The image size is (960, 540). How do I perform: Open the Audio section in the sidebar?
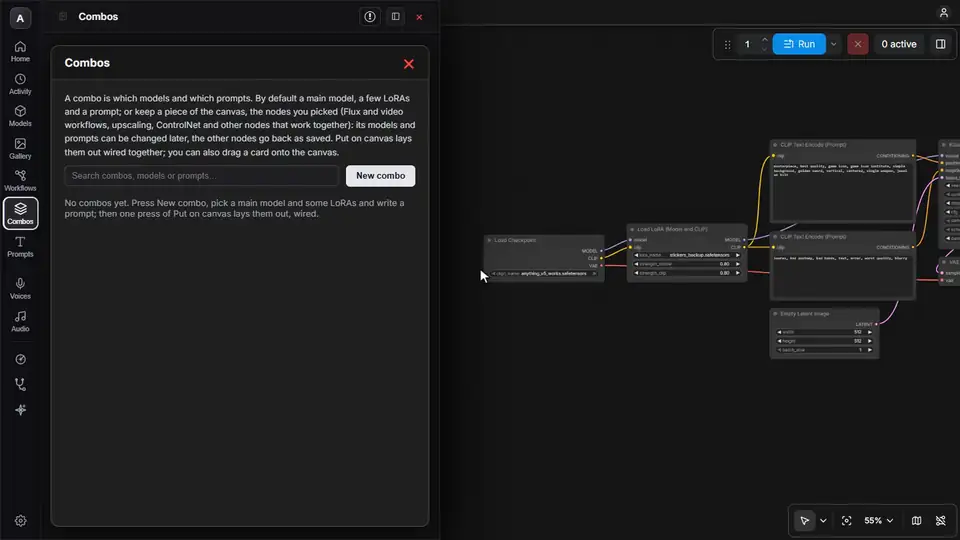[x=20, y=321]
